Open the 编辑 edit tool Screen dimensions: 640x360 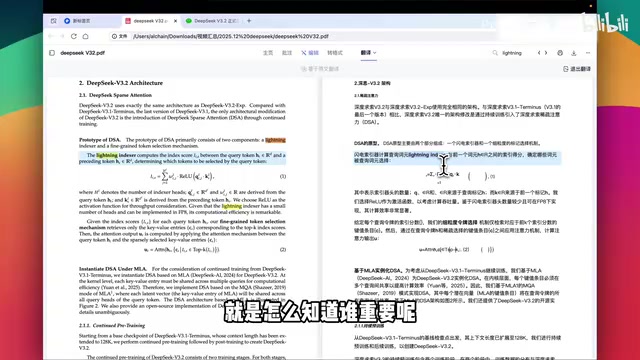pos(310,53)
